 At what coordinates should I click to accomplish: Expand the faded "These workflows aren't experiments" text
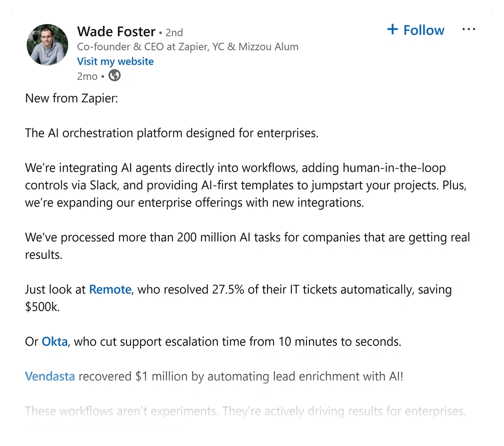[x=245, y=411]
